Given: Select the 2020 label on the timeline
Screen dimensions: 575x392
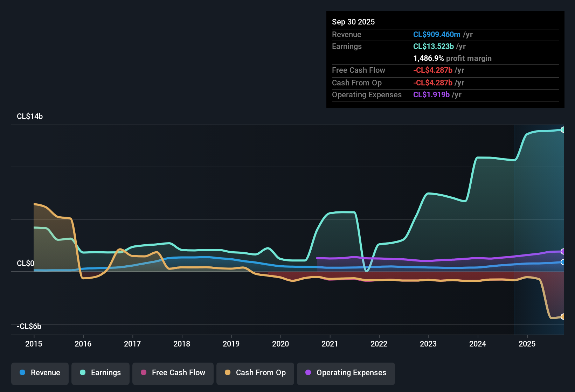Looking at the screenshot, I should (280, 344).
